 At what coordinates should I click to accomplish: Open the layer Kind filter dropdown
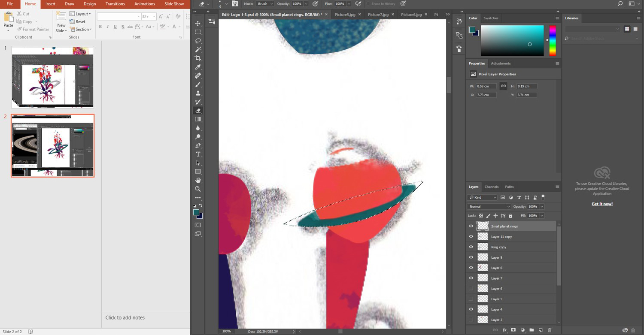(x=483, y=197)
